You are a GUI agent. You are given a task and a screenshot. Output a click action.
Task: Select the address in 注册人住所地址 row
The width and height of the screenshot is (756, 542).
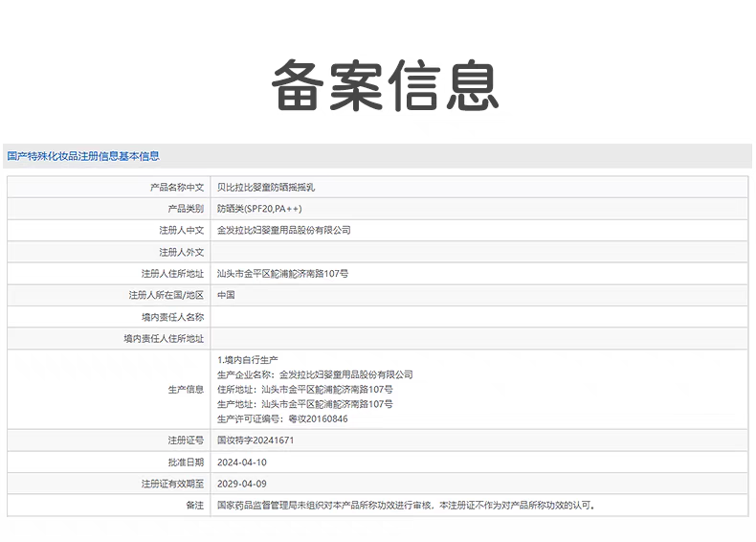282,274
